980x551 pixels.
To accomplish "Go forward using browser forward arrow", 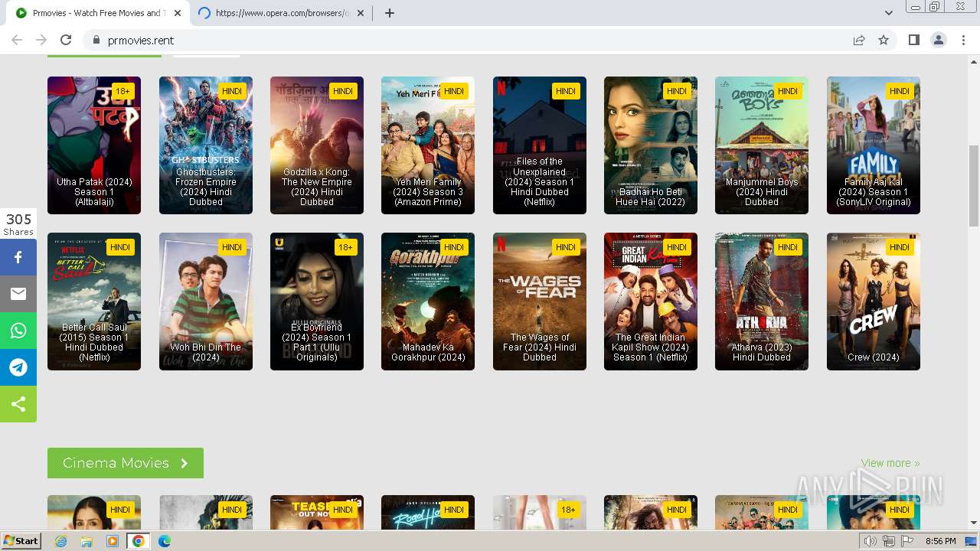I will pos(41,40).
